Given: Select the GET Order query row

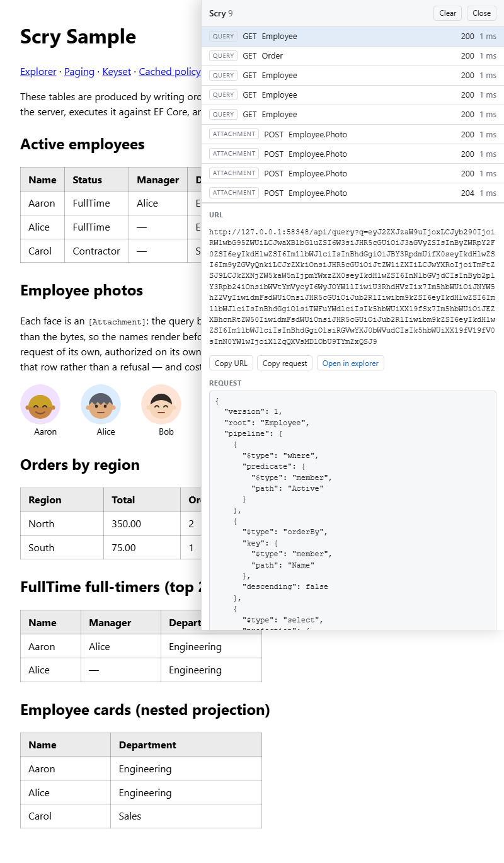Looking at the screenshot, I should [353, 56].
